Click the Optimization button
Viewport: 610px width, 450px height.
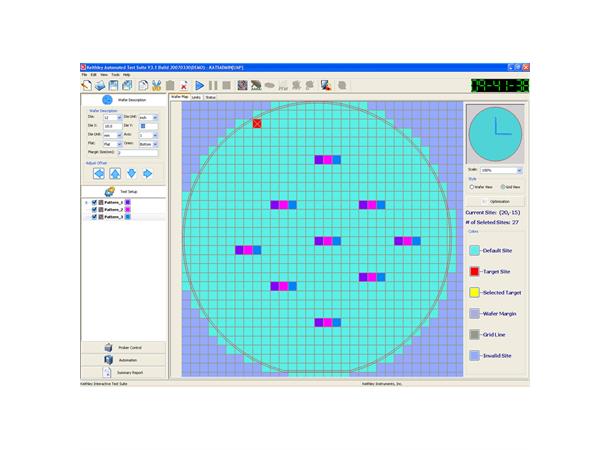tap(495, 201)
